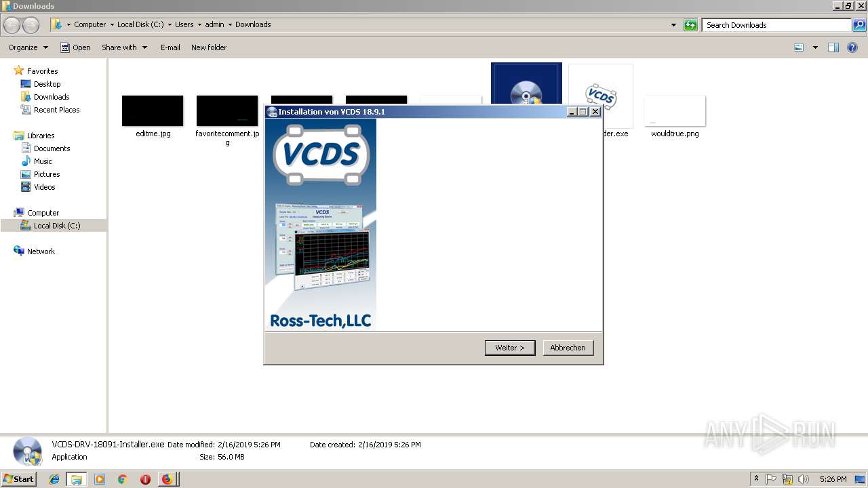Select admin in the address breadcrumb

[214, 24]
